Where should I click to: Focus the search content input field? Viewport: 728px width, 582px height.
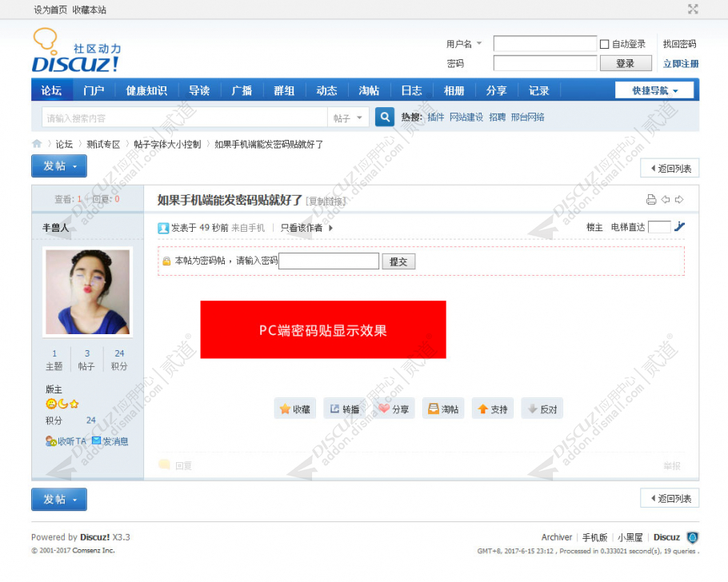coord(185,118)
